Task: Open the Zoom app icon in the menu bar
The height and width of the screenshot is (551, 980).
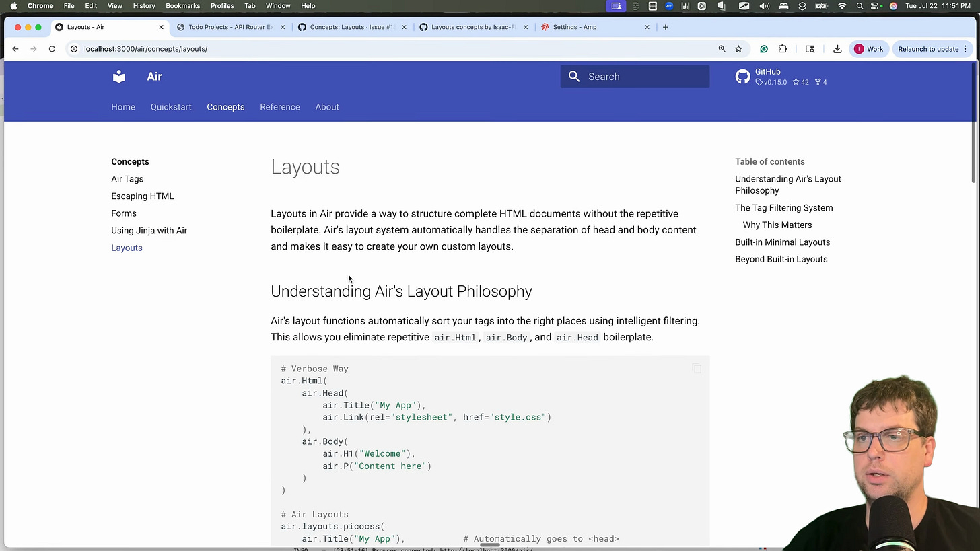Action: (669, 5)
